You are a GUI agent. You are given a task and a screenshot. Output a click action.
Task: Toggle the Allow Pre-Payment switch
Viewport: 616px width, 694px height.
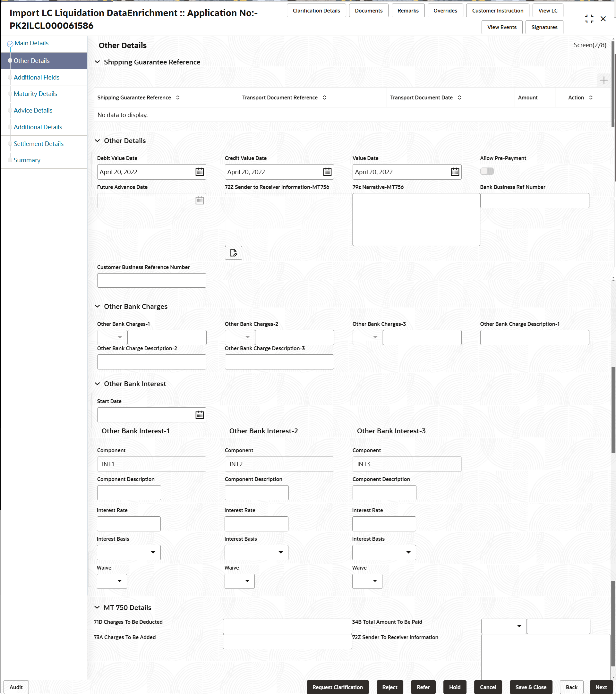point(487,171)
